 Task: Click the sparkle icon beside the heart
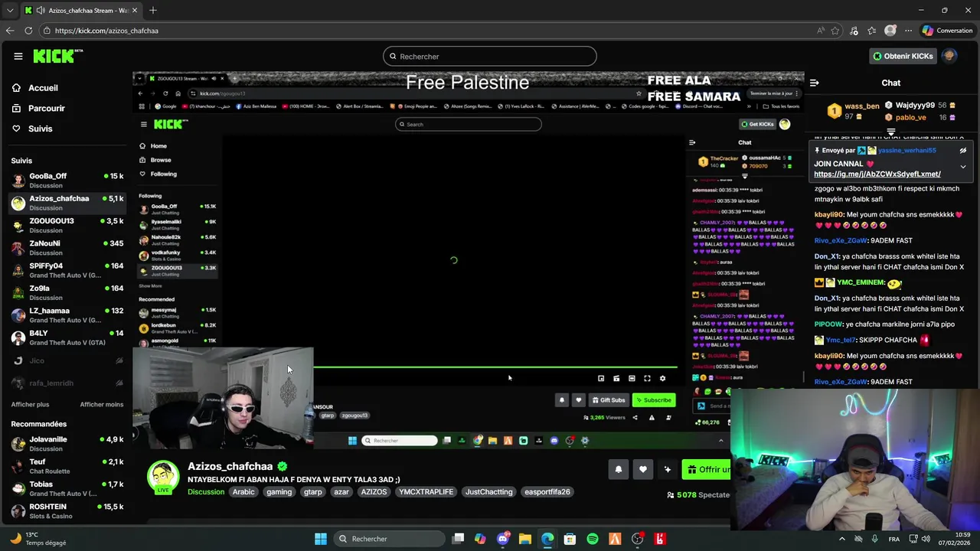pos(668,470)
